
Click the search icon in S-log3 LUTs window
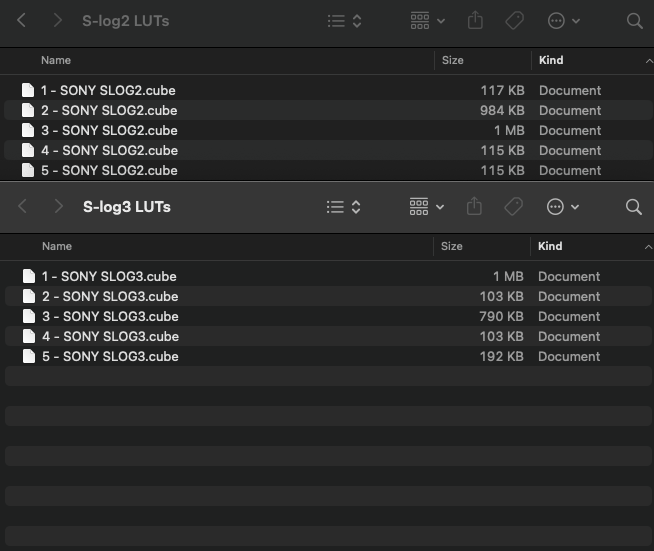point(633,207)
